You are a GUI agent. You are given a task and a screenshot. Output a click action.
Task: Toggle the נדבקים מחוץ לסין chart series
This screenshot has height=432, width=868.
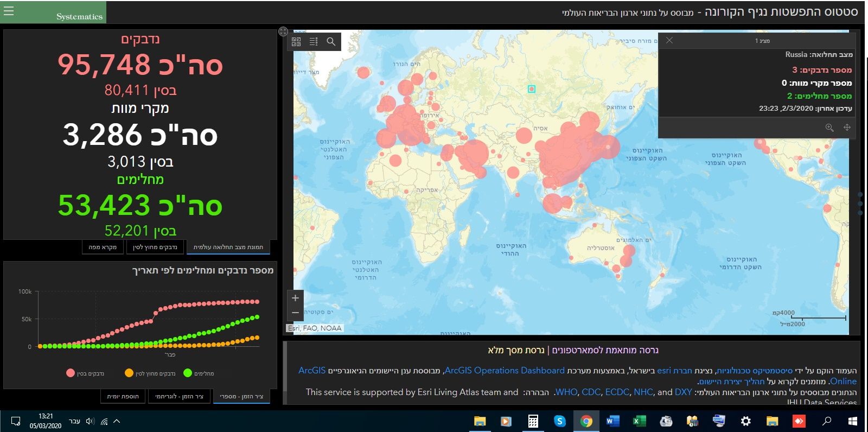pyautogui.click(x=150, y=373)
